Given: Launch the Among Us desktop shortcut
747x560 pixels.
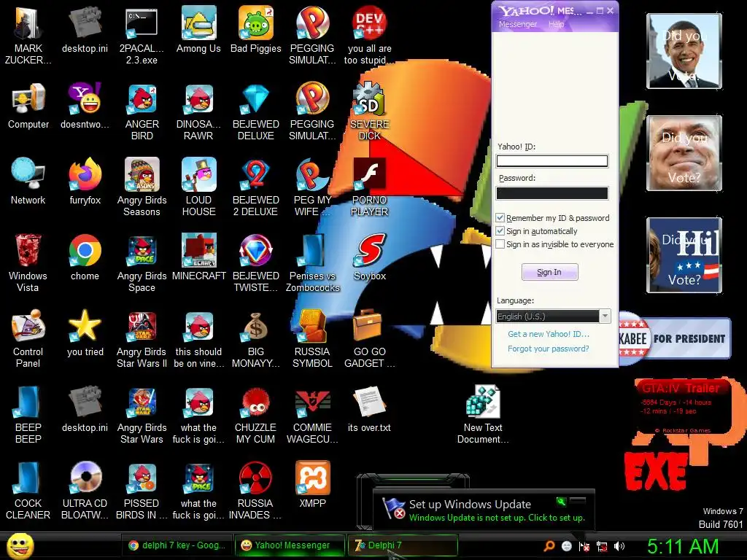Looking at the screenshot, I should 198,29.
